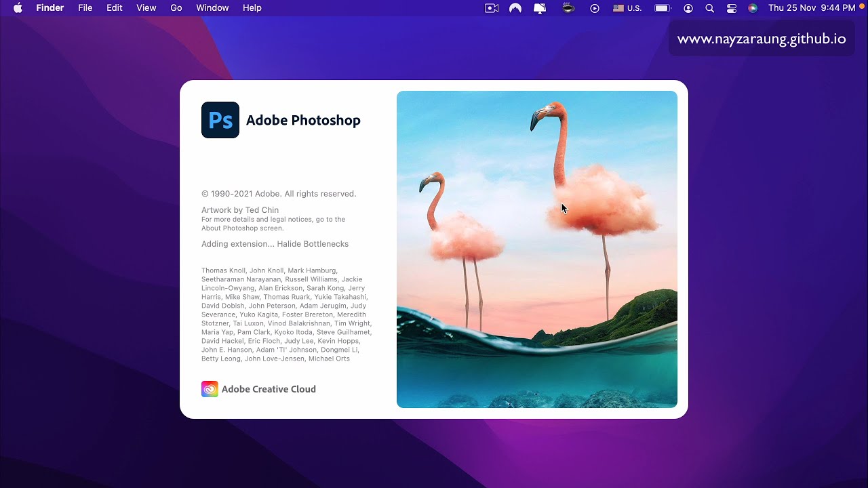Image resolution: width=868 pixels, height=488 pixels.
Task: Click the circular play button menu bar icon
Action: (595, 8)
